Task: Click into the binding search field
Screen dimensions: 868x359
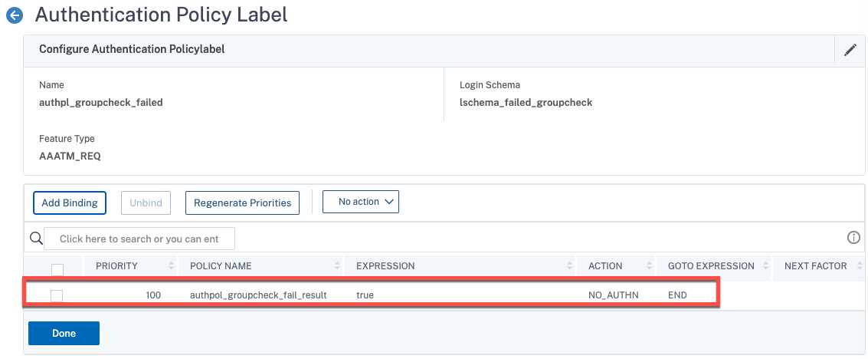Action: (x=139, y=239)
